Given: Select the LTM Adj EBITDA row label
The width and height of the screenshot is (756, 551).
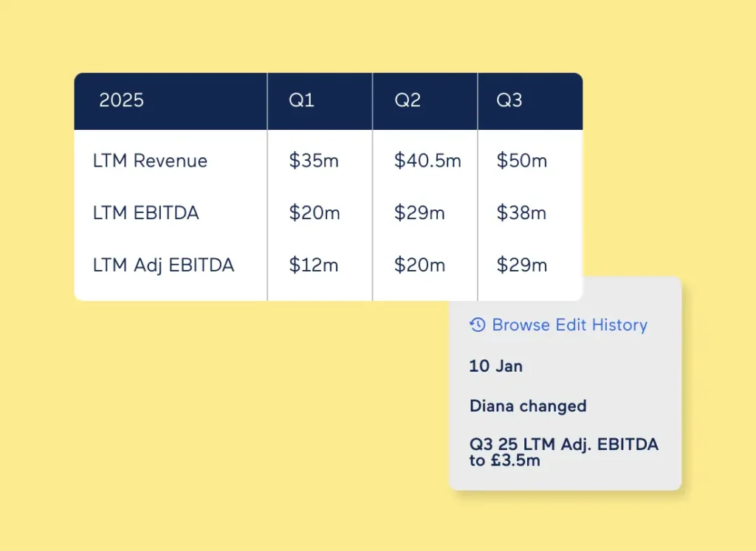Looking at the screenshot, I should [163, 266].
